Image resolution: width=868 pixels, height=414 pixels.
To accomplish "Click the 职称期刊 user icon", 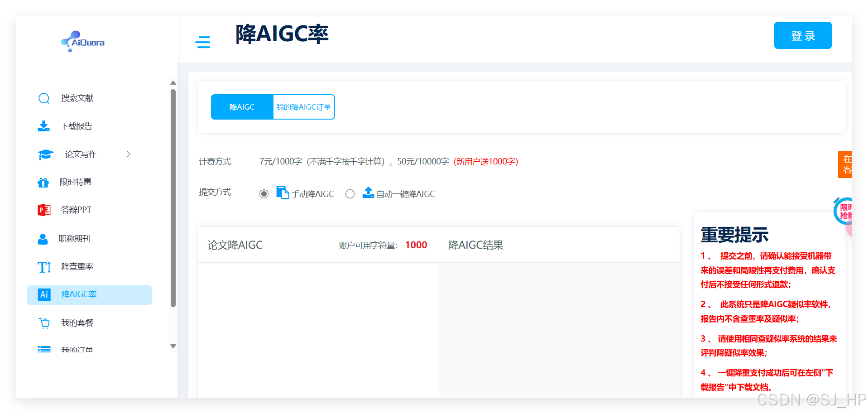I will coord(43,238).
